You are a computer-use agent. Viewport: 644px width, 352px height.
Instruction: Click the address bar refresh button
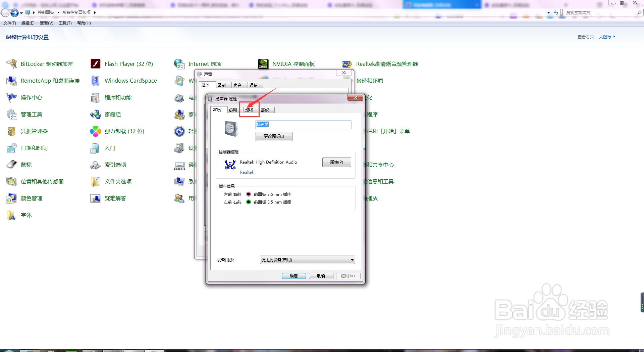(x=556, y=13)
